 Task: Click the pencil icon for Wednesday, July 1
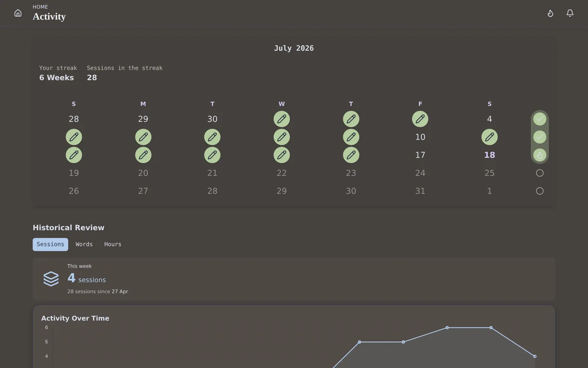[x=282, y=119]
